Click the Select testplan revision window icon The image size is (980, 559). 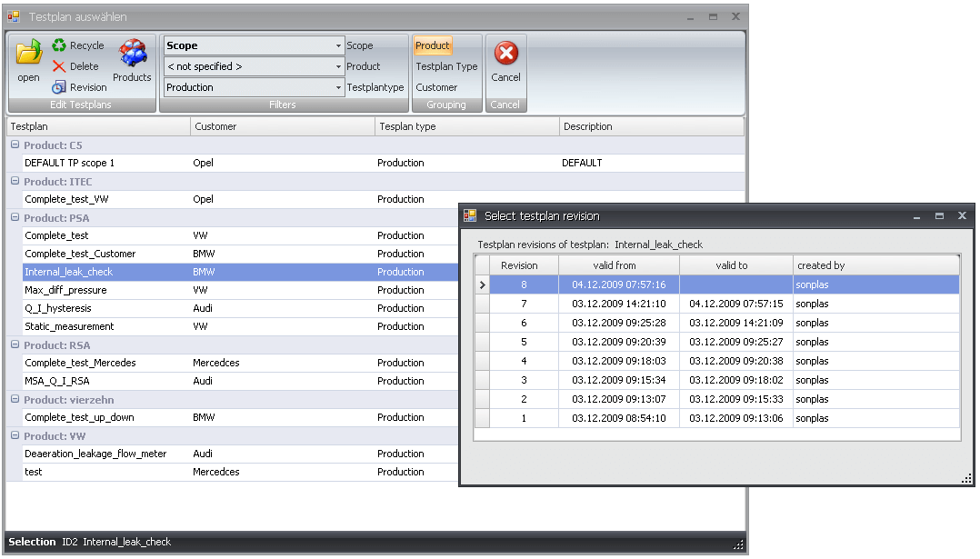(470, 215)
